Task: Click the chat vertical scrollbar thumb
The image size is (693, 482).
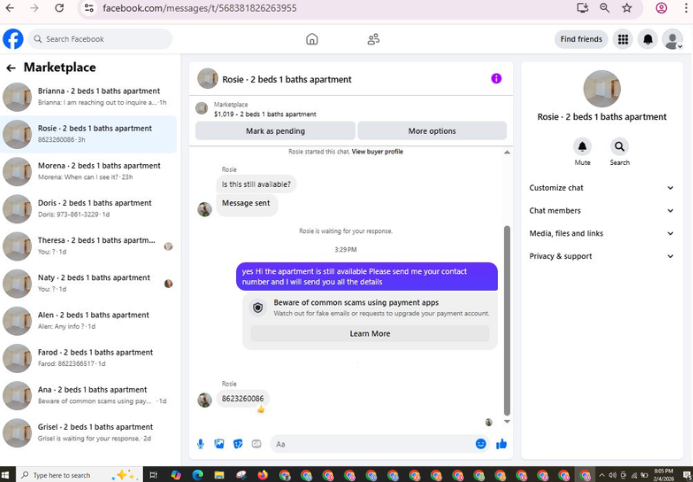Action: click(x=507, y=321)
